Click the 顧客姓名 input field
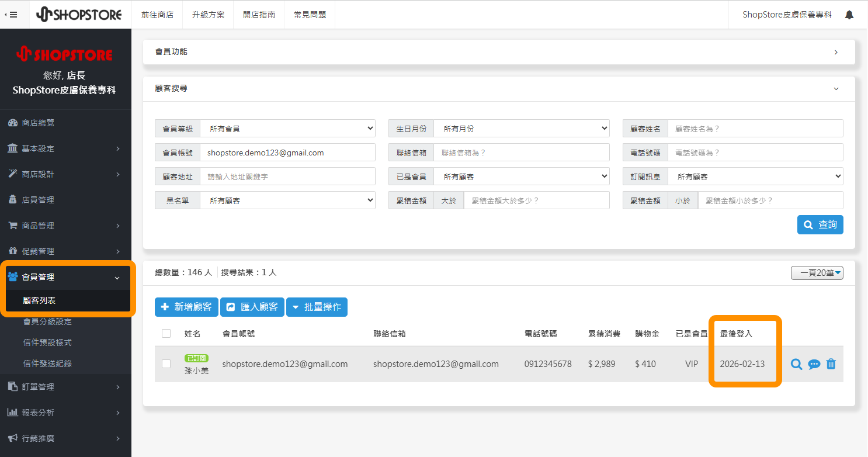The image size is (868, 457). [x=755, y=129]
